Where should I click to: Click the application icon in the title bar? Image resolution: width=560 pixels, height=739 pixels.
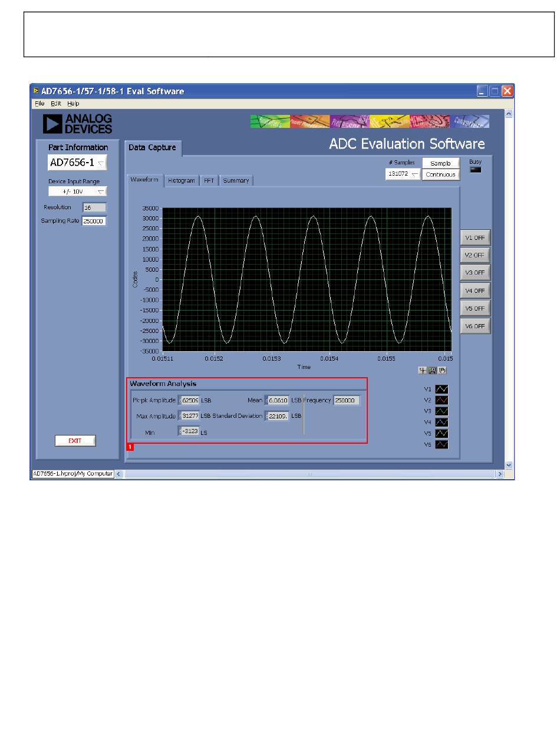(37, 91)
